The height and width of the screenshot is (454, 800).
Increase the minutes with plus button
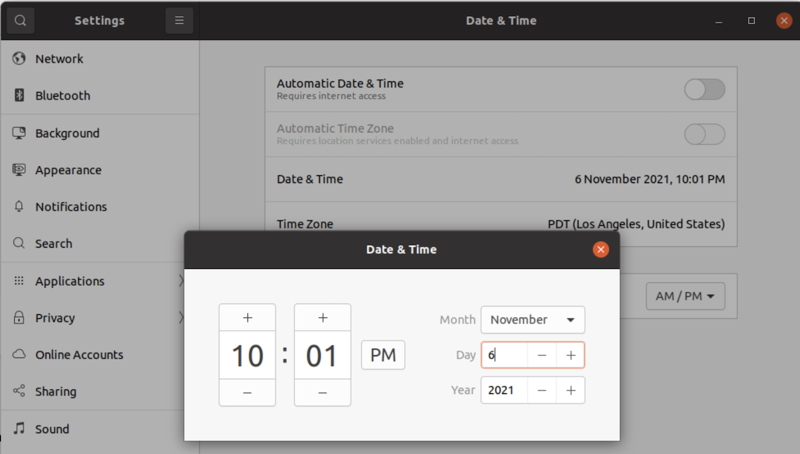322,318
